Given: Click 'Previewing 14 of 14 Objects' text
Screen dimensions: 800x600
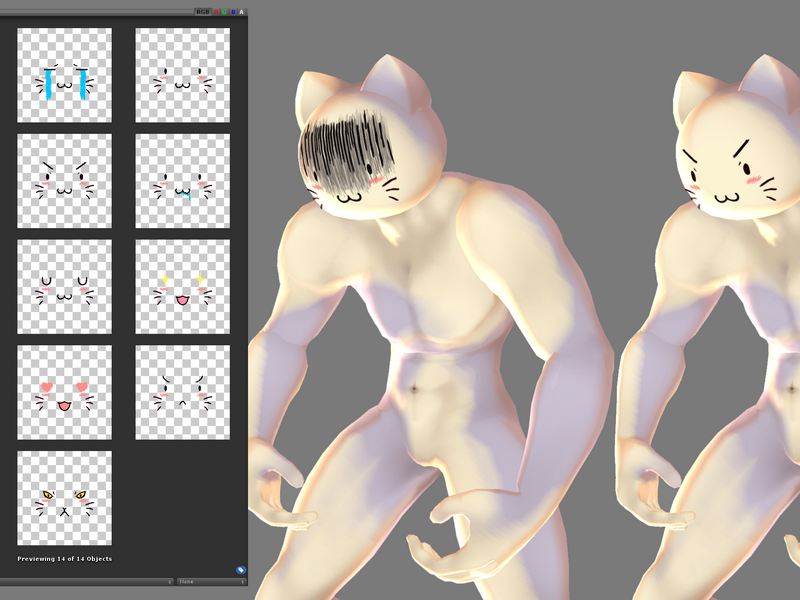Looking at the screenshot, I should pyautogui.click(x=65, y=559).
